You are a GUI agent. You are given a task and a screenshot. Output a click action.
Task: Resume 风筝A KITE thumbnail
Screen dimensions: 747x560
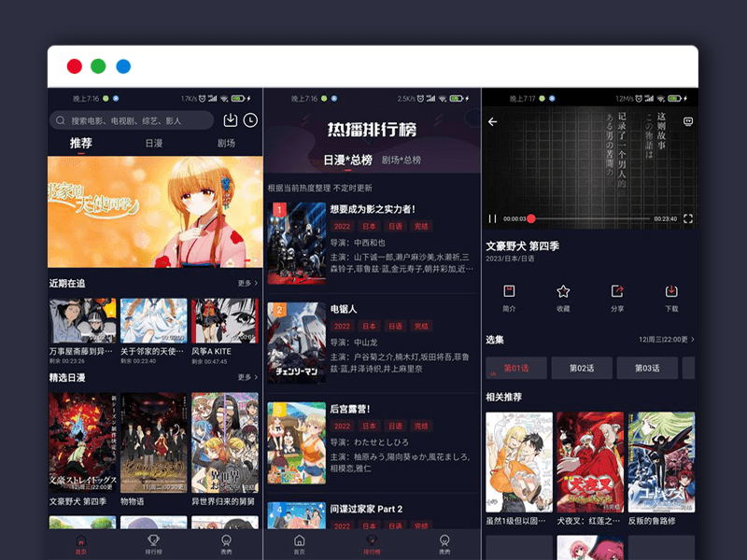(224, 320)
